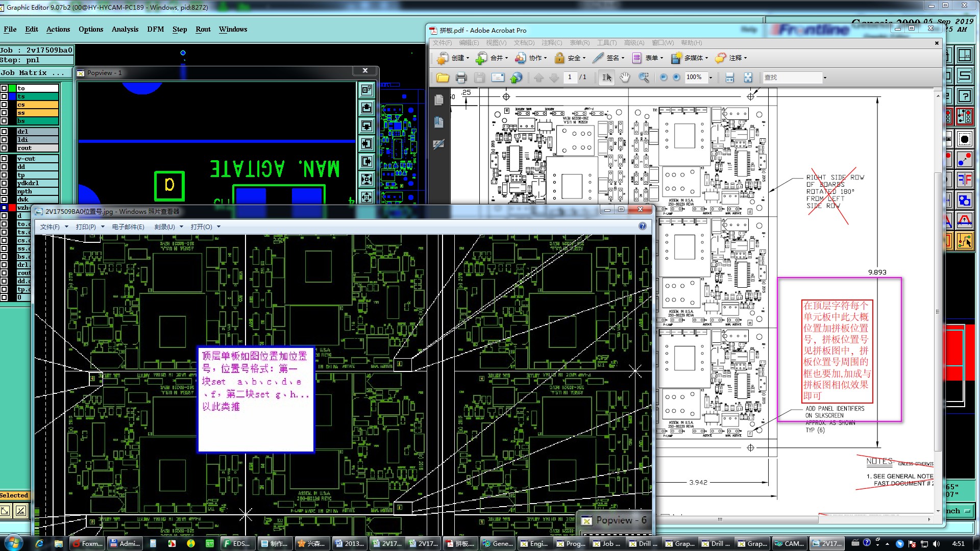Select the marquee zoom tool in Acrobat
Image resolution: width=980 pixels, height=551 pixels.
click(644, 78)
